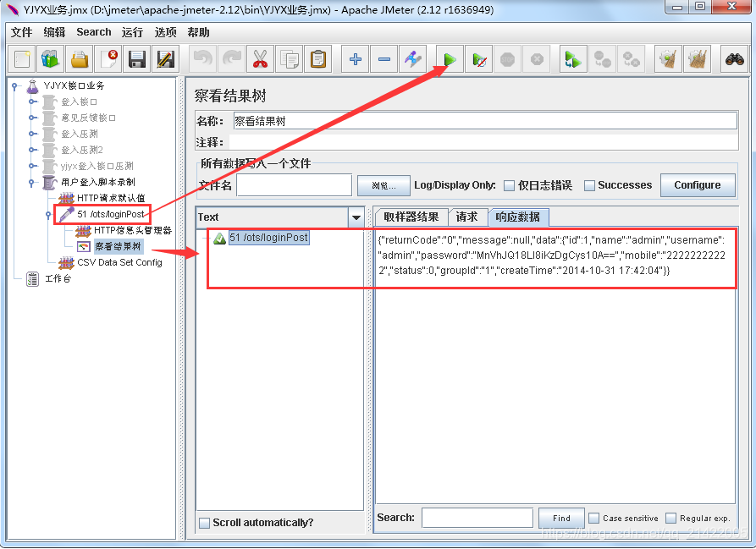The height and width of the screenshot is (549, 756).
Task: Click the Search text field
Action: click(x=477, y=519)
